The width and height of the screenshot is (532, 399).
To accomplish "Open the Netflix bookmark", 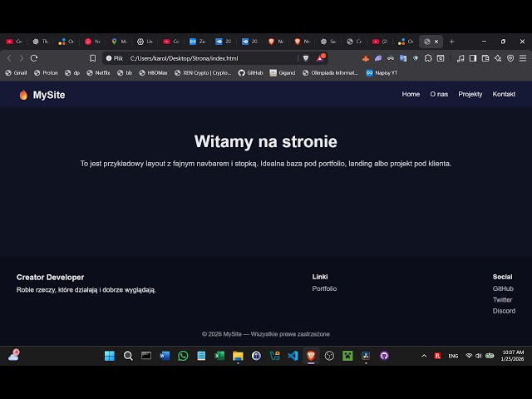I will pyautogui.click(x=98, y=72).
